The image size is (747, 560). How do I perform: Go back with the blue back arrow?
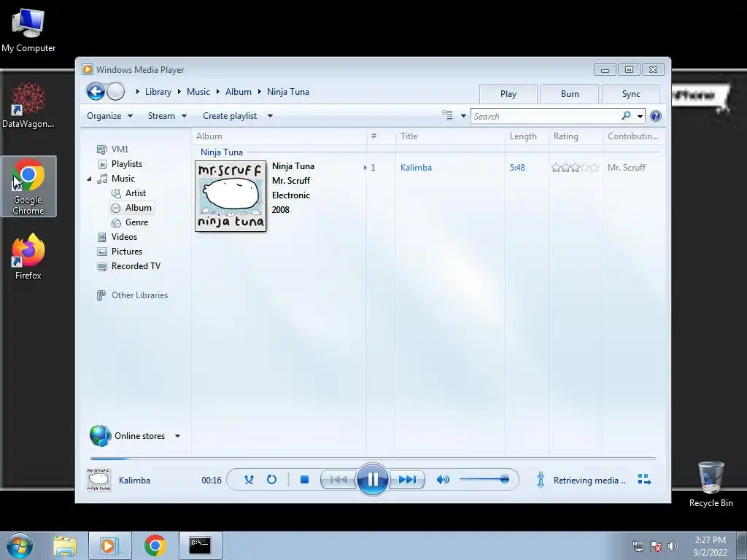pyautogui.click(x=96, y=91)
